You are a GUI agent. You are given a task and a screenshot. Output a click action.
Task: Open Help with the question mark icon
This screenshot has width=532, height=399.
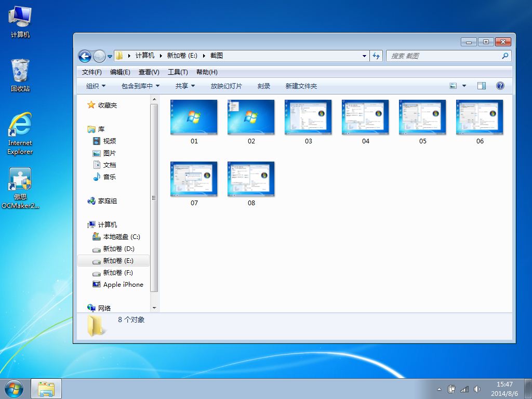tap(500, 86)
